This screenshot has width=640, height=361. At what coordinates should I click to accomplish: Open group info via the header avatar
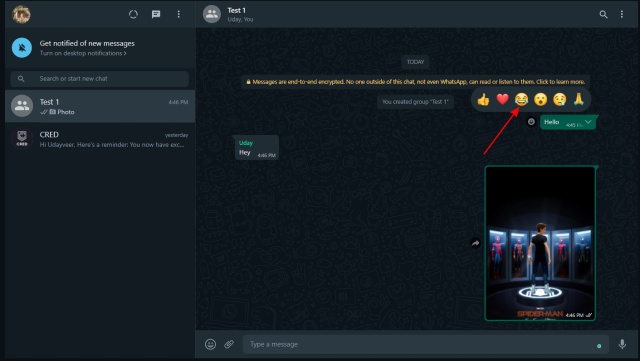click(212, 14)
